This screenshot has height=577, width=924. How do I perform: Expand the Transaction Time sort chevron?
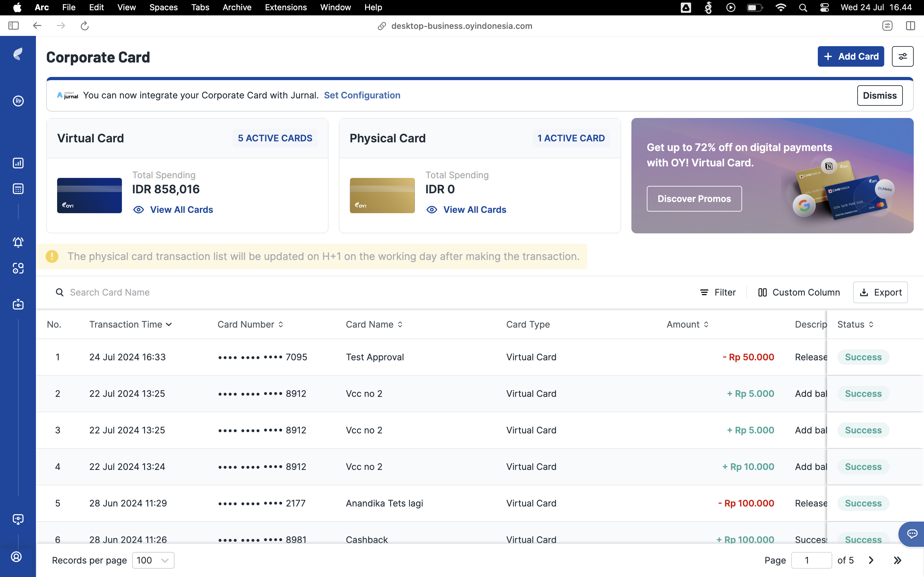coord(169,324)
